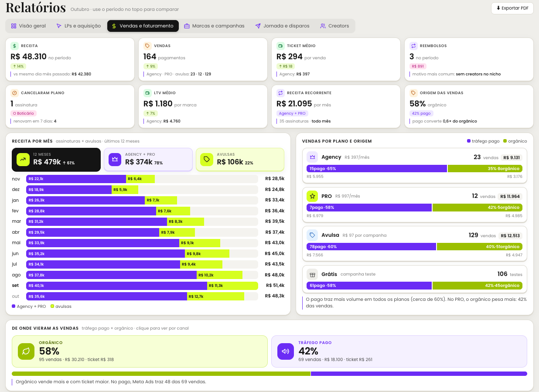Click the icon on Receita Recorrente card

(x=280, y=93)
